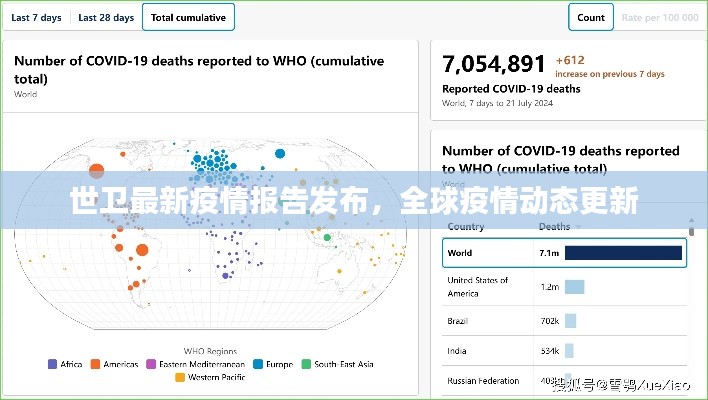This screenshot has width=708, height=400.
Task: Select the Last 28 days tab
Action: tap(106, 17)
